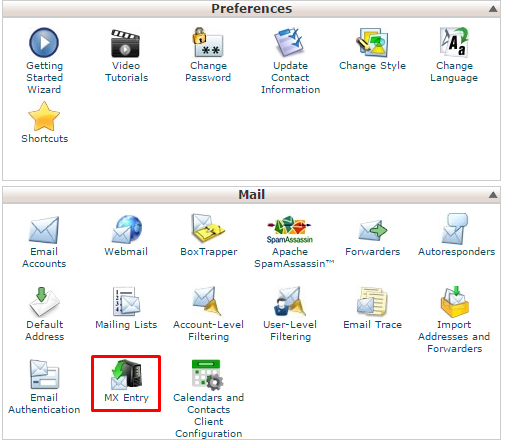Image resolution: width=507 pixels, height=444 pixels.
Task: Open Apache SpamAssassin icon
Action: coord(290,230)
